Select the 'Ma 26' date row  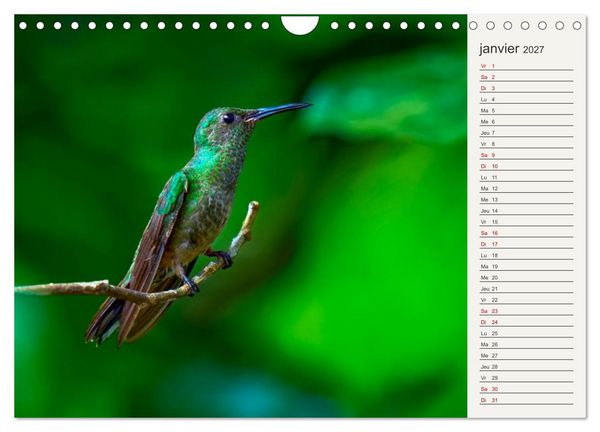[x=527, y=344]
